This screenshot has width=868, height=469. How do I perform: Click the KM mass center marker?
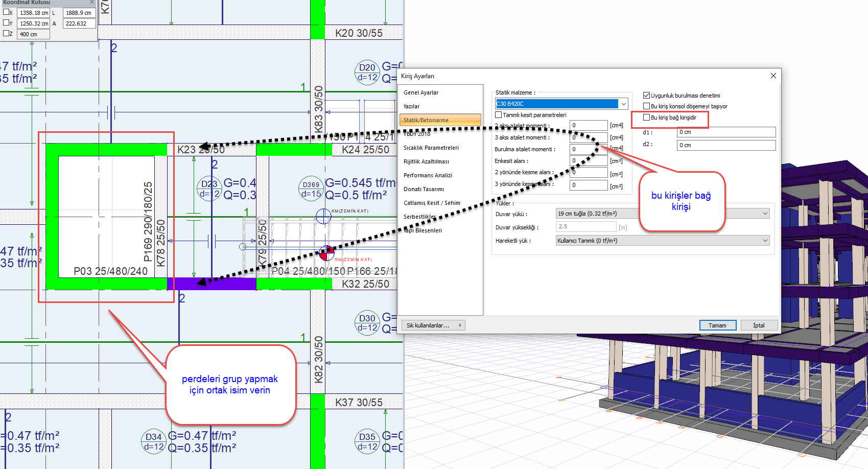click(323, 217)
